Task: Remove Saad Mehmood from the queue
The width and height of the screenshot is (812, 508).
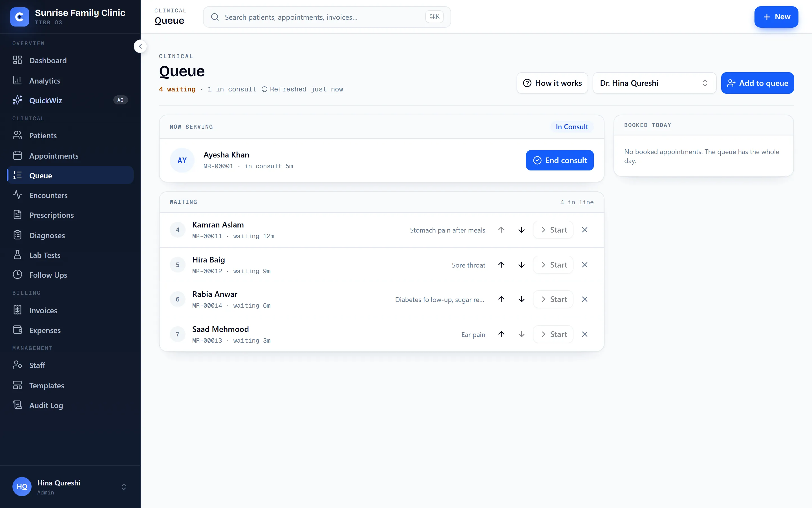Action: [584, 334]
